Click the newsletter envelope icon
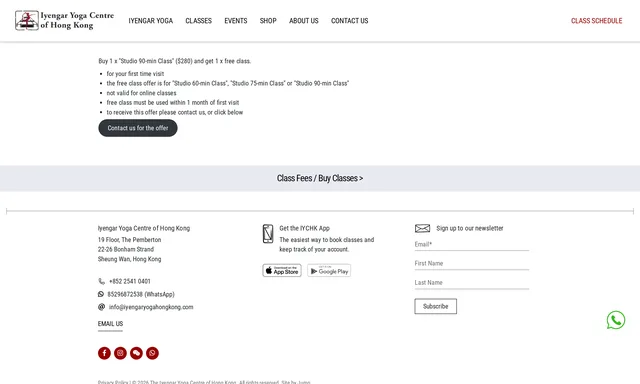640x384 pixels. [422, 228]
